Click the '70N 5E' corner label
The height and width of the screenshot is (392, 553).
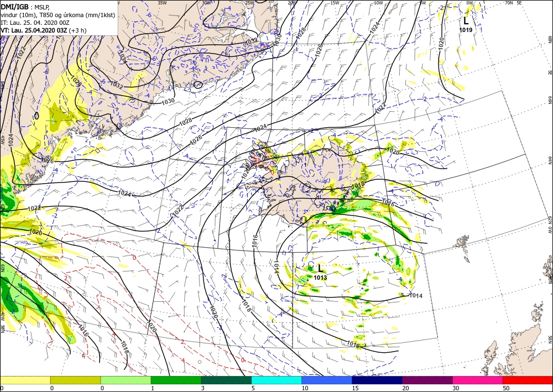[x=513, y=3]
